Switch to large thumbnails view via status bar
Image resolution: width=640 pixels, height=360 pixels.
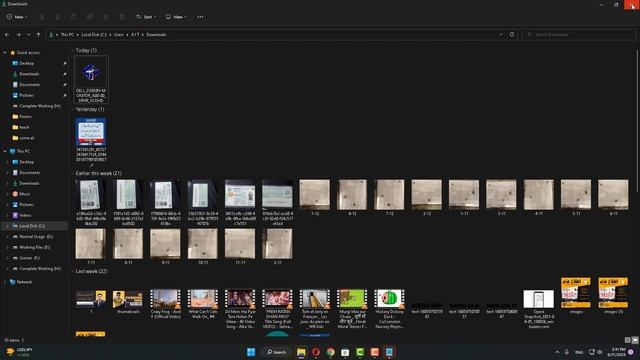[x=635, y=340]
